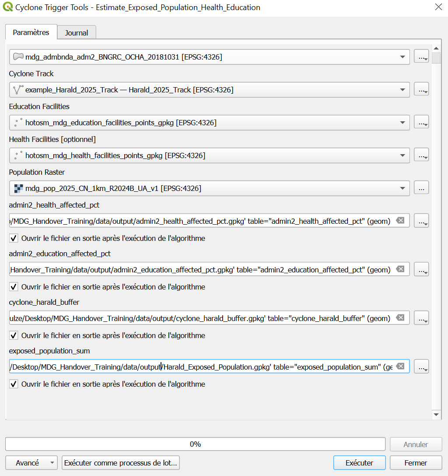
Task: Open the Cyclone Track layer dropdown
Action: point(402,89)
